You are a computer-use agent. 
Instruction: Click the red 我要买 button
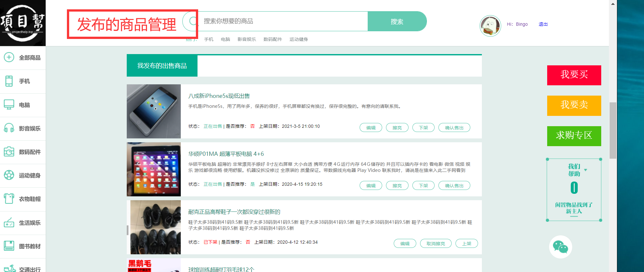point(574,75)
